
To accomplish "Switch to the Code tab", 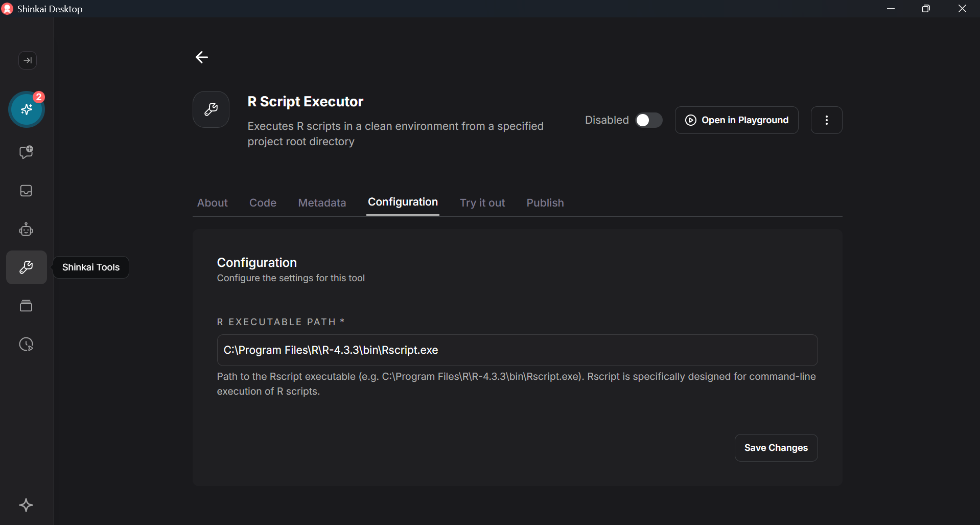I will [263, 203].
